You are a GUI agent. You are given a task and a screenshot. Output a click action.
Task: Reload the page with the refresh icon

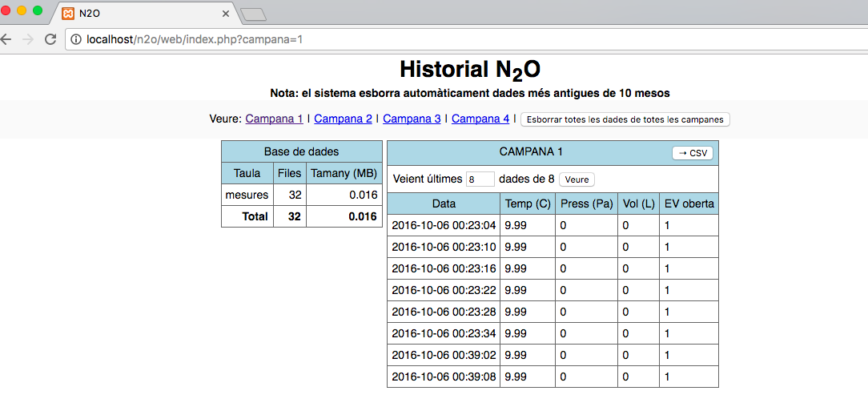tap(50, 39)
